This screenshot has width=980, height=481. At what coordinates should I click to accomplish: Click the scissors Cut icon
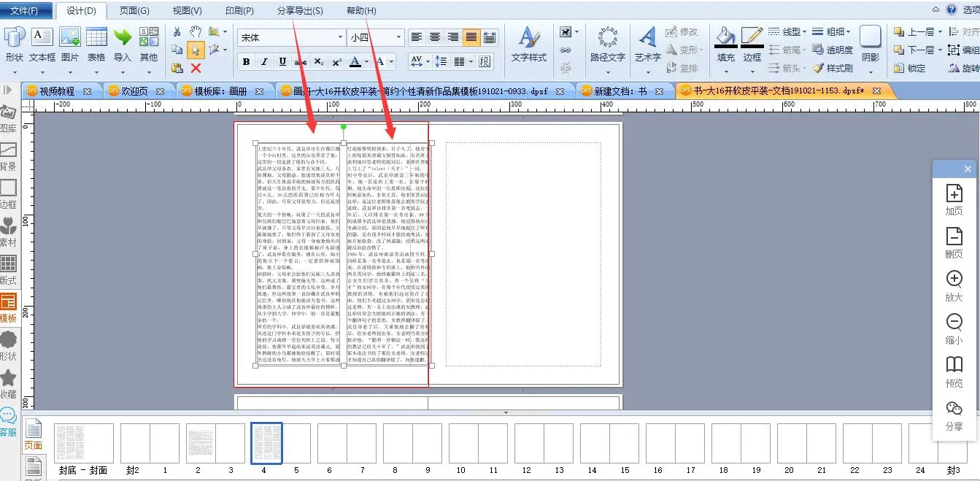[177, 31]
